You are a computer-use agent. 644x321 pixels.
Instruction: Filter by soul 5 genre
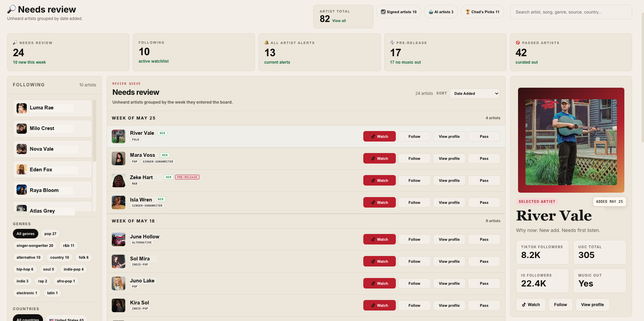click(x=48, y=269)
